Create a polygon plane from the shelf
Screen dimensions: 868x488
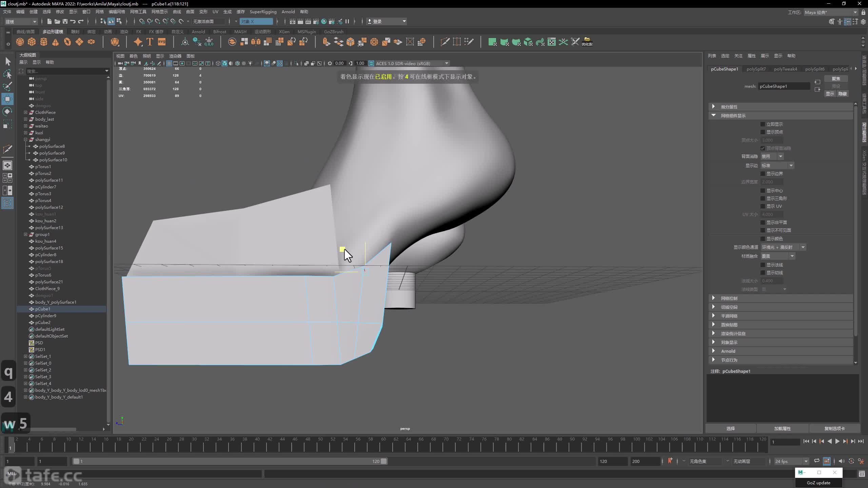tap(79, 42)
